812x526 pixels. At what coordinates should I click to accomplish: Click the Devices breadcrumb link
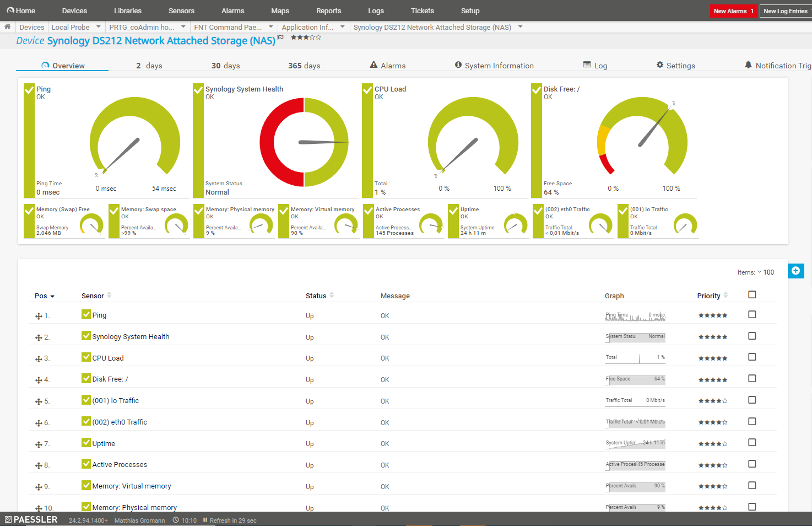(32, 27)
